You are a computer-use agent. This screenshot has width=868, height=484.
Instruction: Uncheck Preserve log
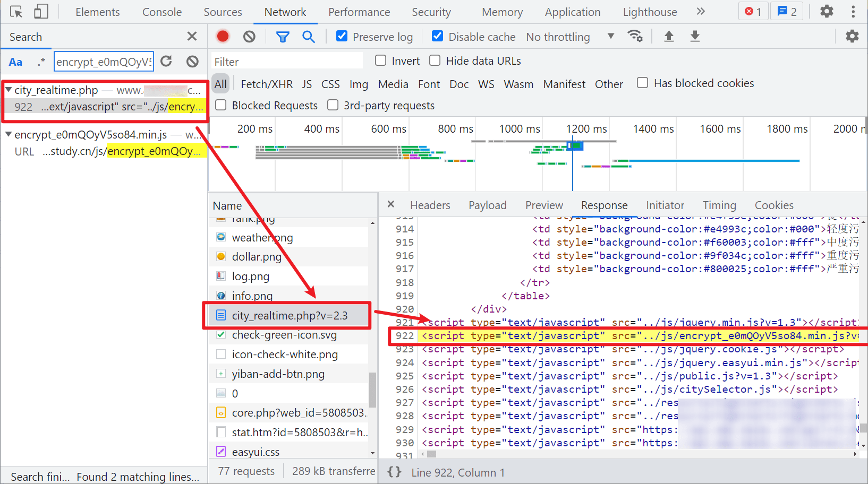342,36
